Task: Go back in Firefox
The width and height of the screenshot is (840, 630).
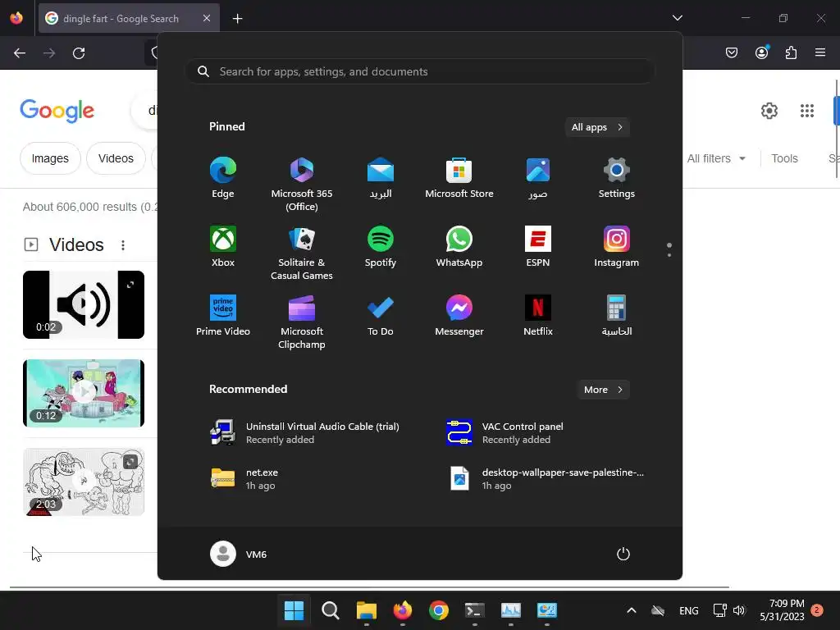Action: coord(20,52)
